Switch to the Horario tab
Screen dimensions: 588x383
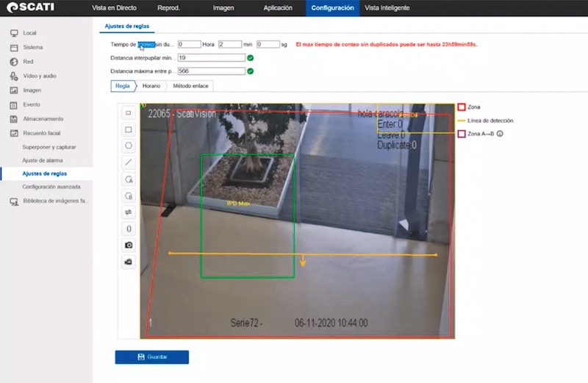coord(151,86)
